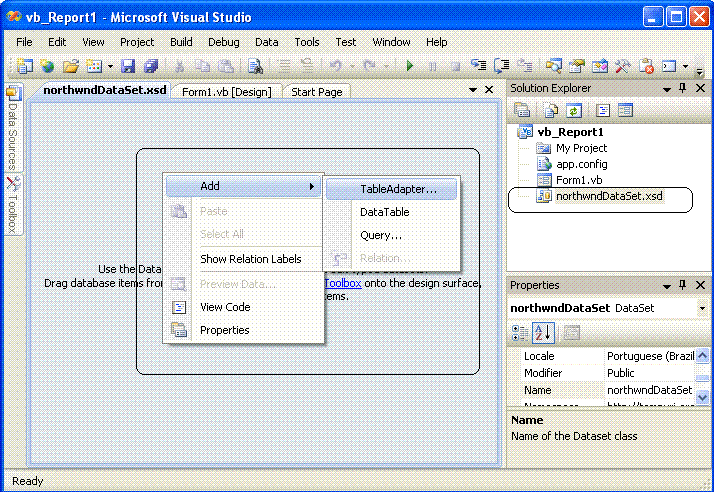
Task: Choose Properties in context menu
Action: coord(225,330)
